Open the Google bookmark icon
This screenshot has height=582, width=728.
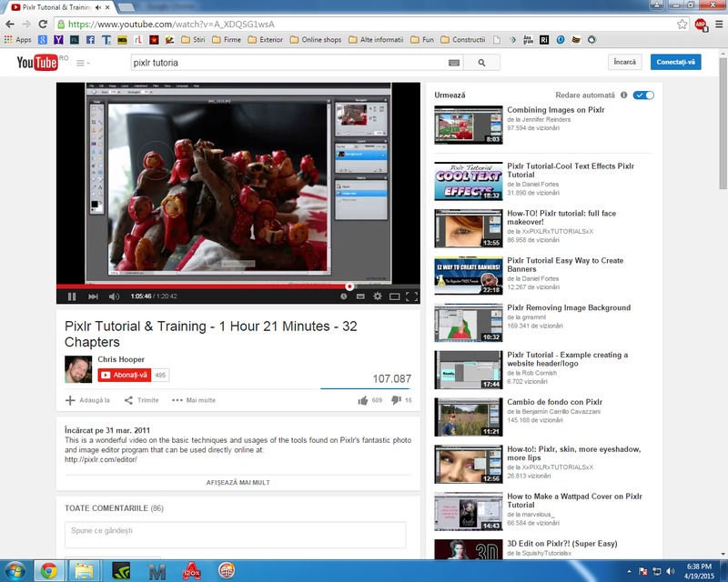(x=43, y=40)
